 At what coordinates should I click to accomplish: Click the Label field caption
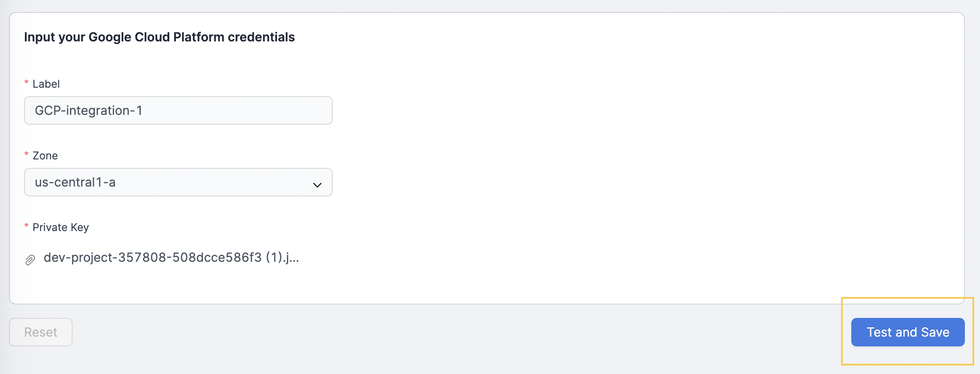point(46,84)
